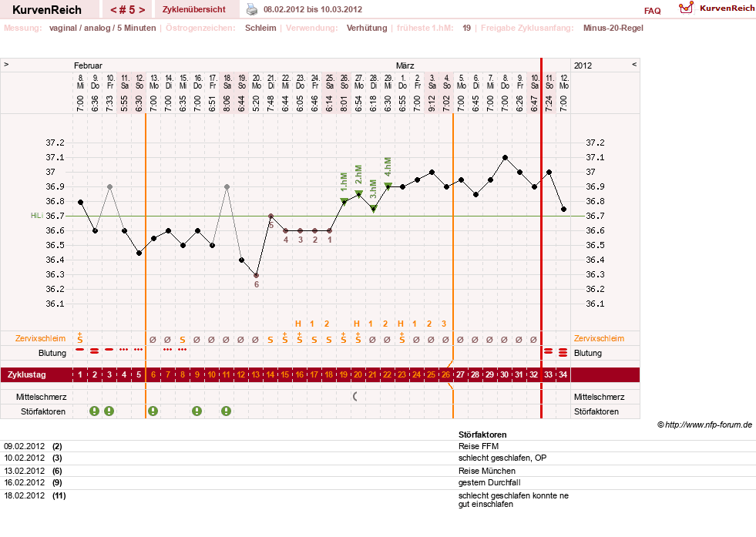This screenshot has height=537, width=756.
Task: Click the KurvenReich logo icon at top right
Action: 686,8
